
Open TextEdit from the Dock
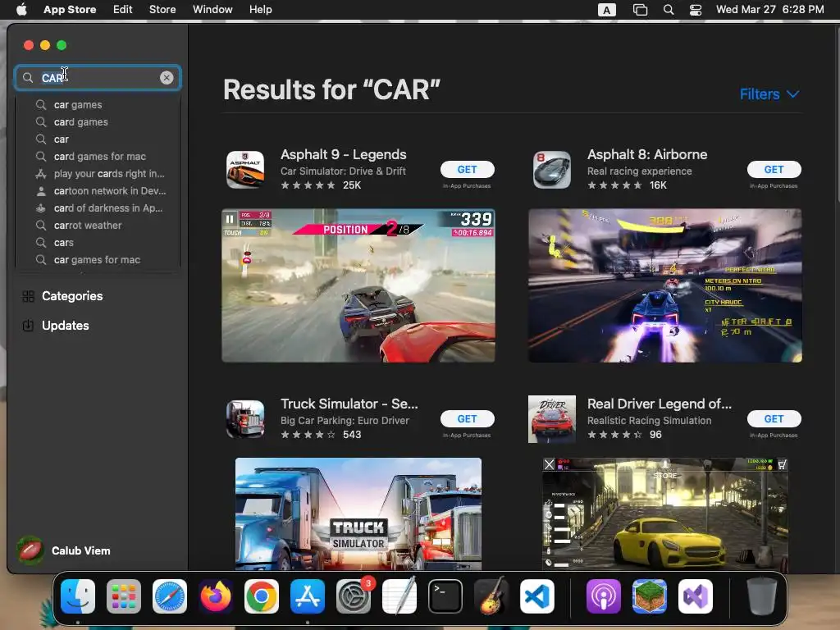coord(399,596)
